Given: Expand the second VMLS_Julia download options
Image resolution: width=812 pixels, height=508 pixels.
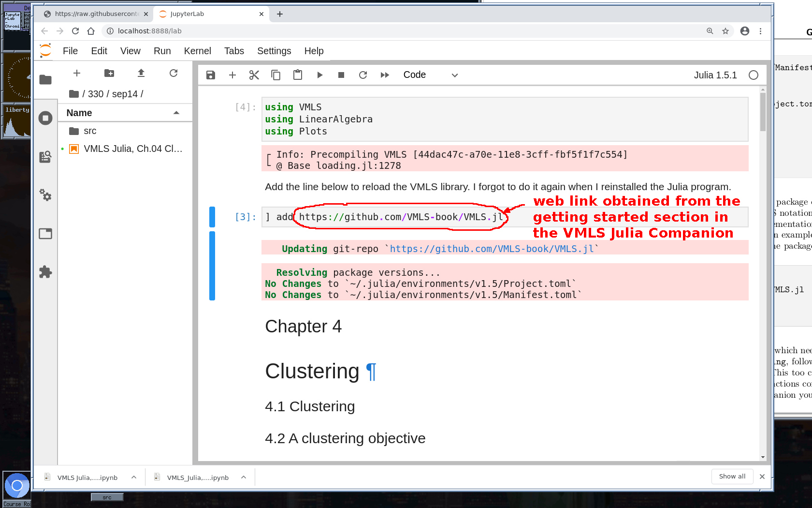Looking at the screenshot, I should pos(244,478).
